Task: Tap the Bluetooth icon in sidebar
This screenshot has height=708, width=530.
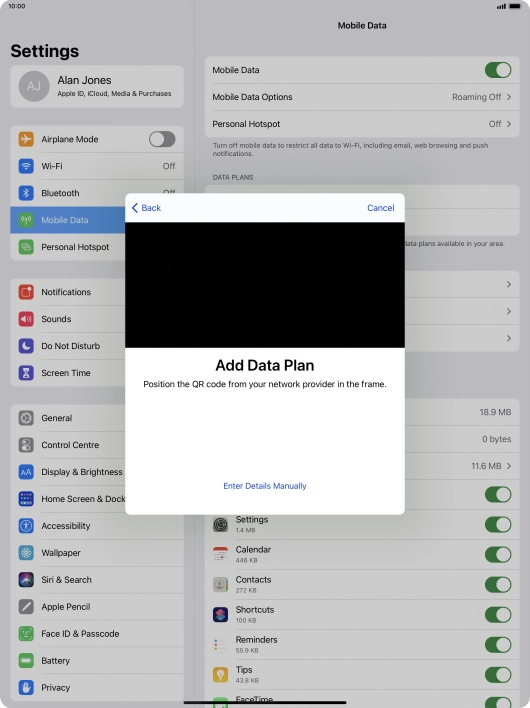Action: click(x=26, y=193)
